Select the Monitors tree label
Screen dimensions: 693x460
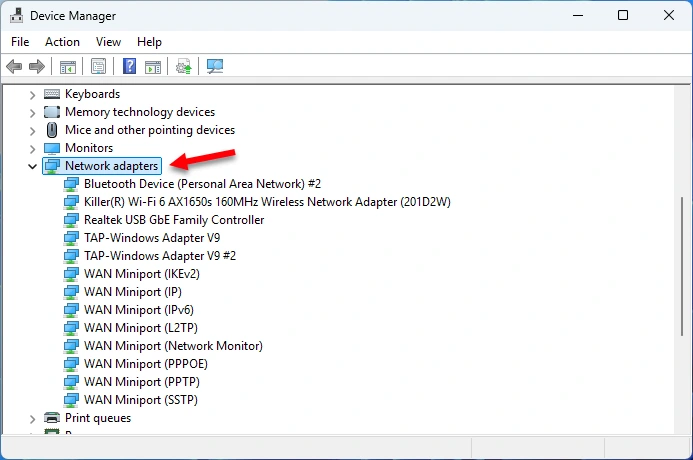(x=89, y=148)
